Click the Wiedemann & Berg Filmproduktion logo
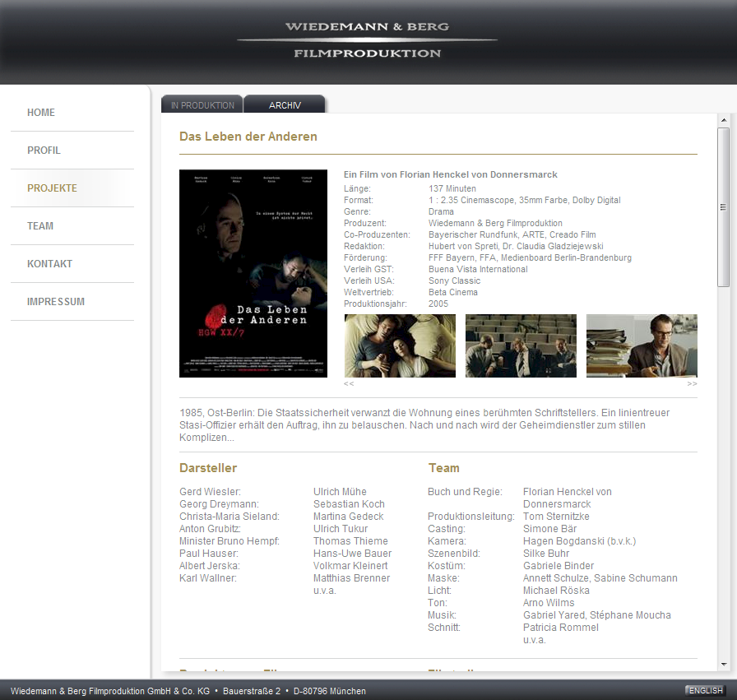The height and width of the screenshot is (700, 737). tap(367, 40)
